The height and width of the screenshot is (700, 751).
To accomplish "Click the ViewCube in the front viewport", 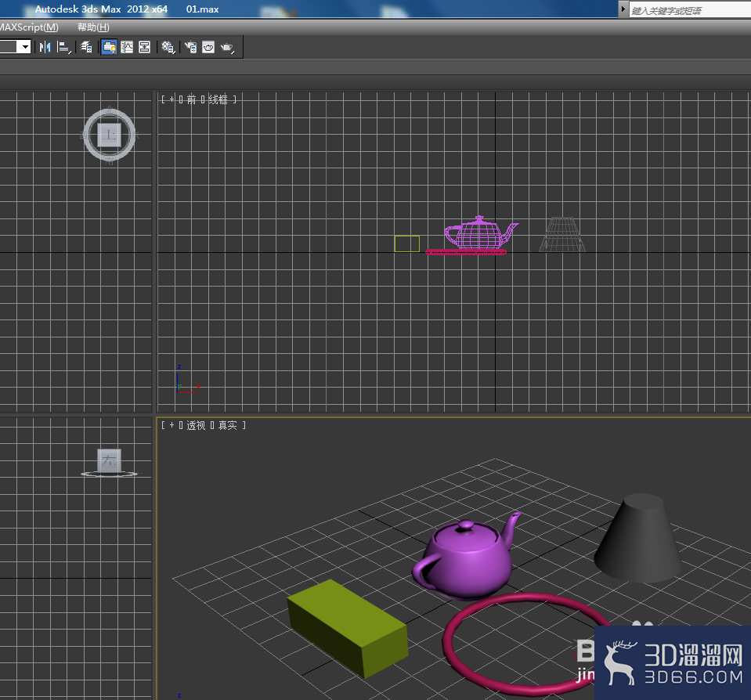I will coord(109,135).
